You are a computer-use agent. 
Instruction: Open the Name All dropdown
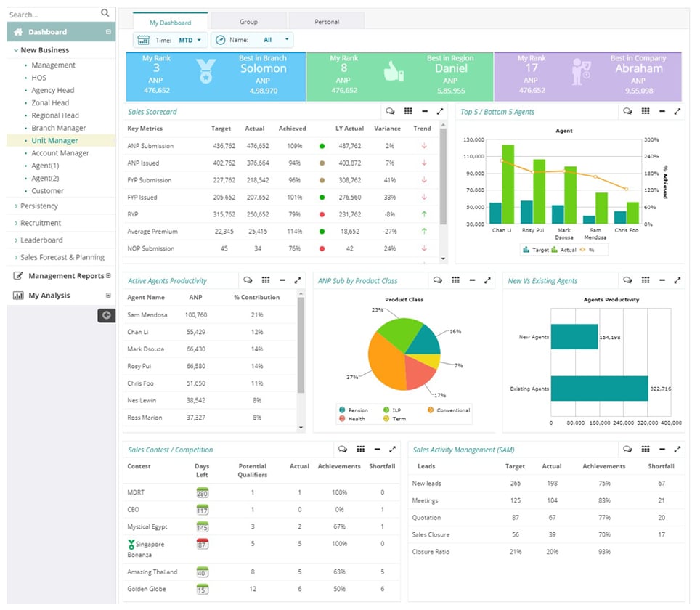[253, 40]
